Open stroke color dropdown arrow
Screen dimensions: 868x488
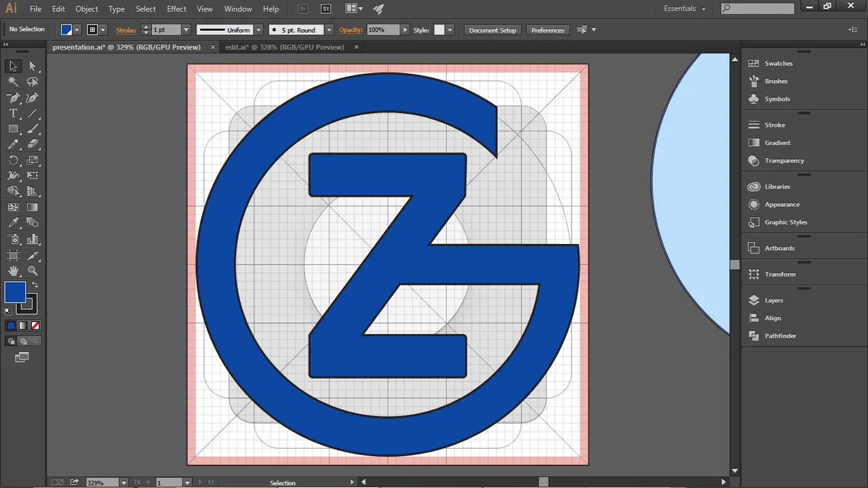pos(104,30)
